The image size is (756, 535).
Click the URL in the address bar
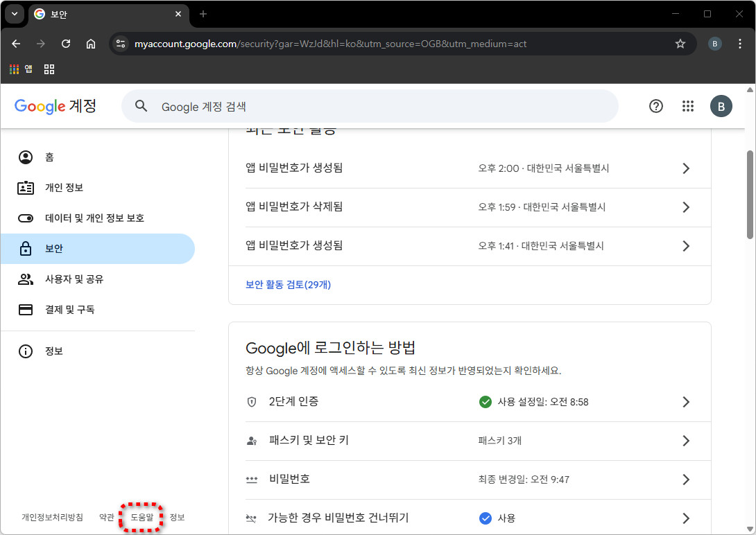(330, 44)
